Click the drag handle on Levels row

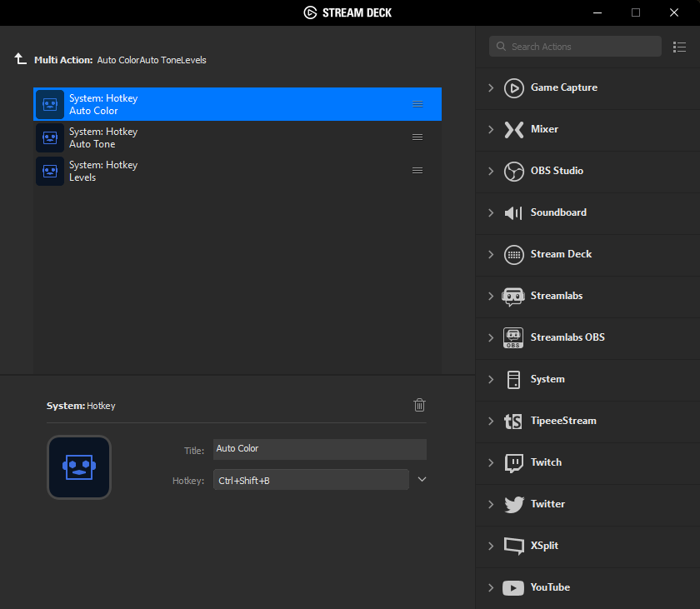pyautogui.click(x=417, y=171)
